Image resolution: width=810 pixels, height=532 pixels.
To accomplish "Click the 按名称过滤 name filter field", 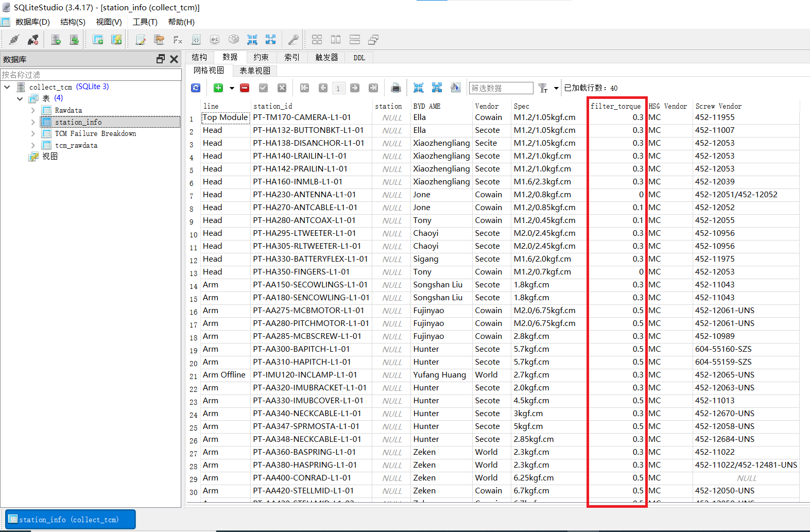I will click(x=91, y=75).
